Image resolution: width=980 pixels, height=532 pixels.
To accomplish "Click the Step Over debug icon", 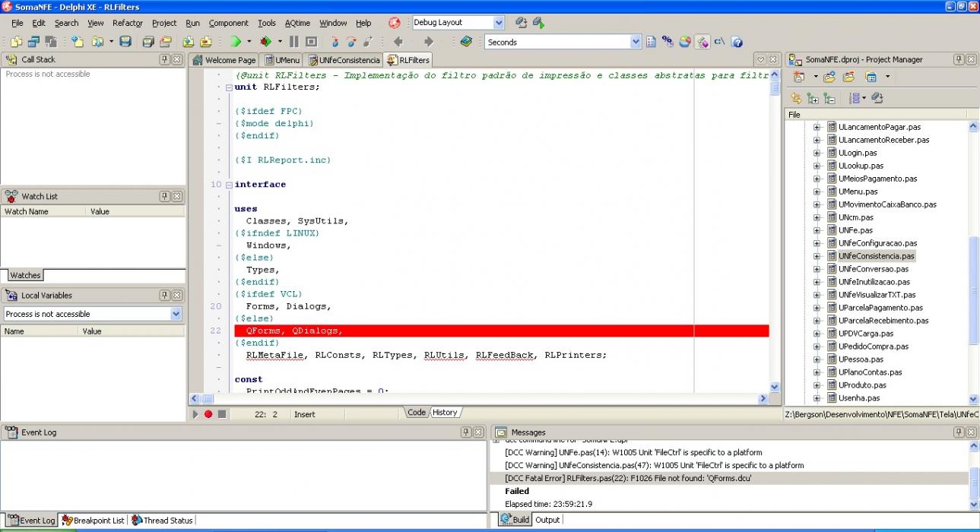I will point(351,42).
